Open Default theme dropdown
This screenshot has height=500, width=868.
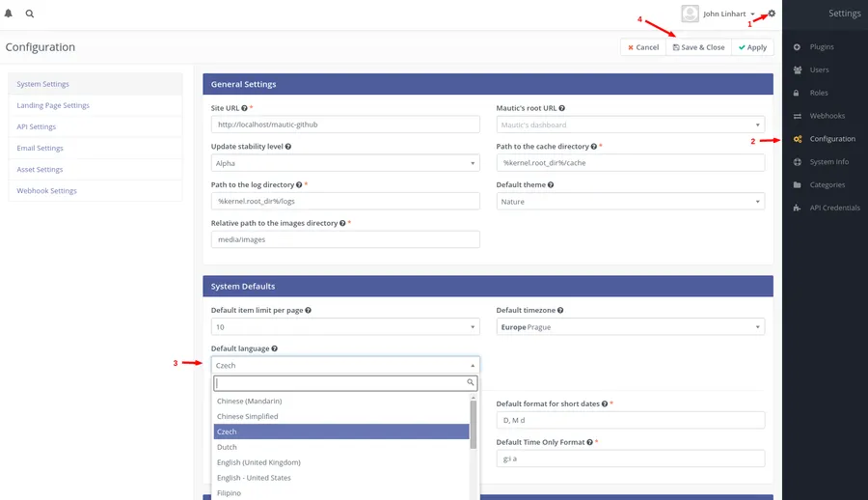[631, 201]
